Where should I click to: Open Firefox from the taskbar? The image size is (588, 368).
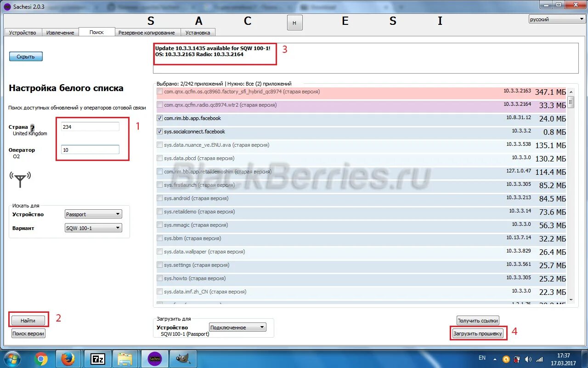[x=68, y=358]
